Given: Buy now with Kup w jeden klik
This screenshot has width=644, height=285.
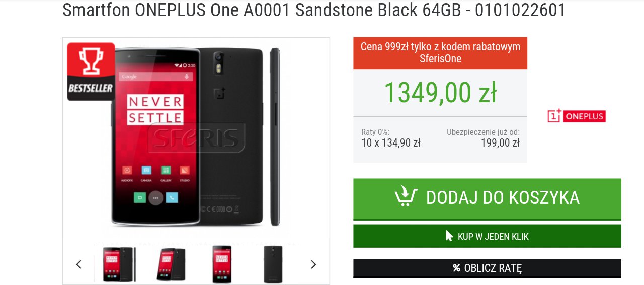Looking at the screenshot, I should click(487, 236).
